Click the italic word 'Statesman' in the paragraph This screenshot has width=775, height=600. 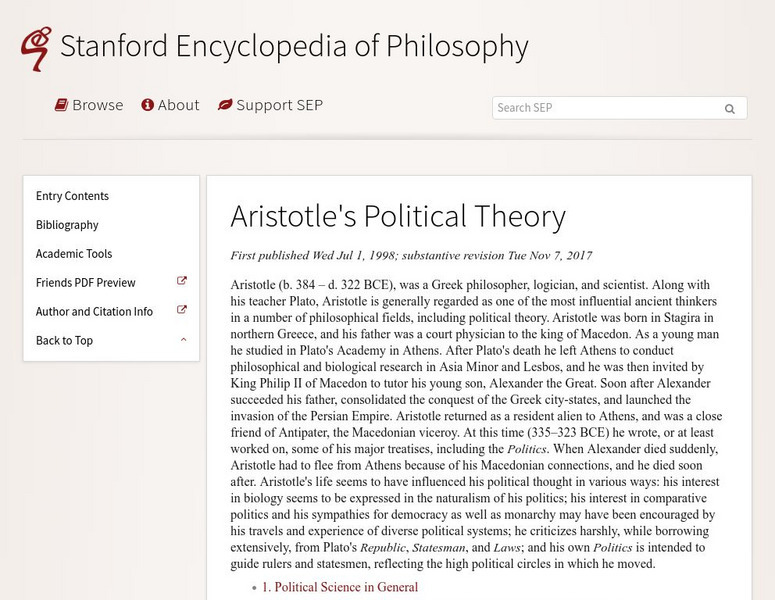coord(438,548)
